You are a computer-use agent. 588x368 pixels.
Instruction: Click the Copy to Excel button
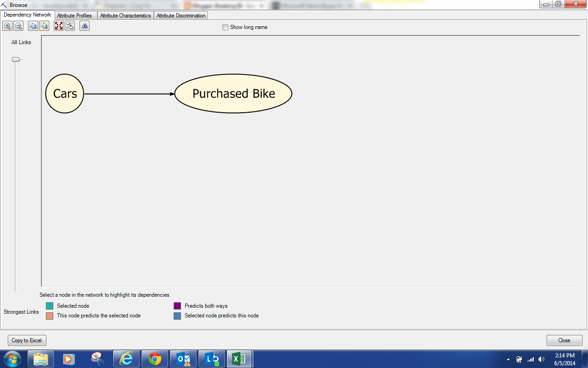pos(27,340)
